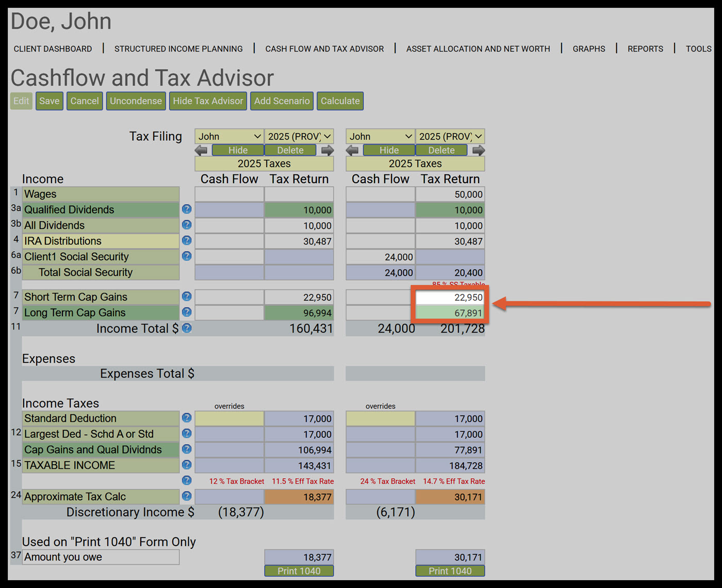The width and height of the screenshot is (722, 588).
Task: Click the 14.7 % Eff Tax Rate text
Action: tap(454, 481)
